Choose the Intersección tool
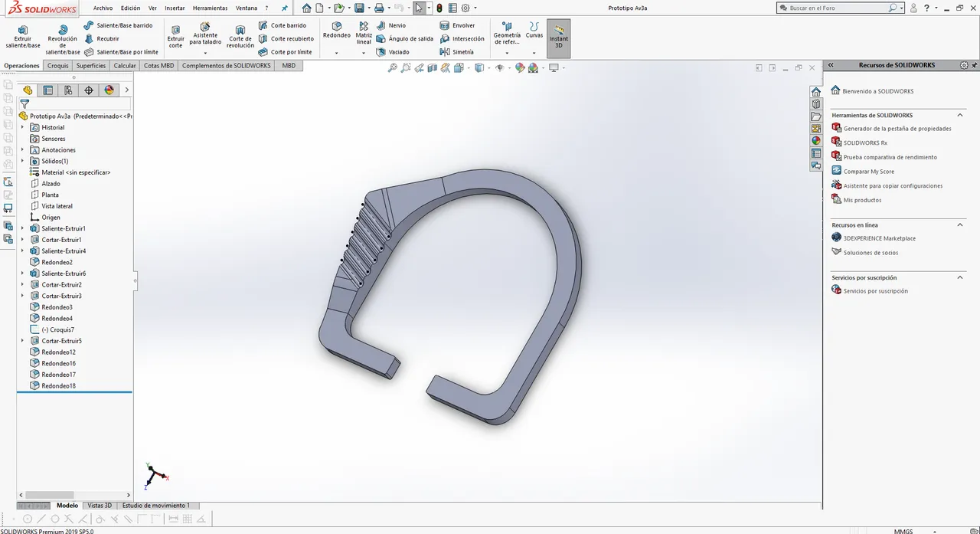The height and width of the screenshot is (534, 980). pyautogui.click(x=462, y=38)
